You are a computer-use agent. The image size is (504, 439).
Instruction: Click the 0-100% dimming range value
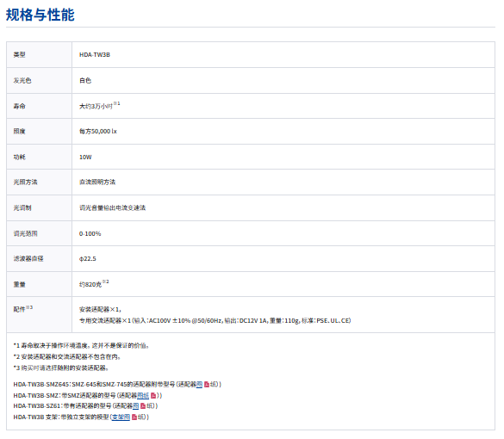click(x=90, y=233)
